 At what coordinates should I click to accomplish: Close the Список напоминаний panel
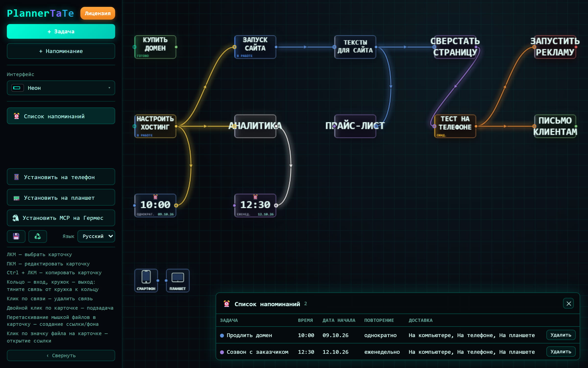[x=568, y=303]
